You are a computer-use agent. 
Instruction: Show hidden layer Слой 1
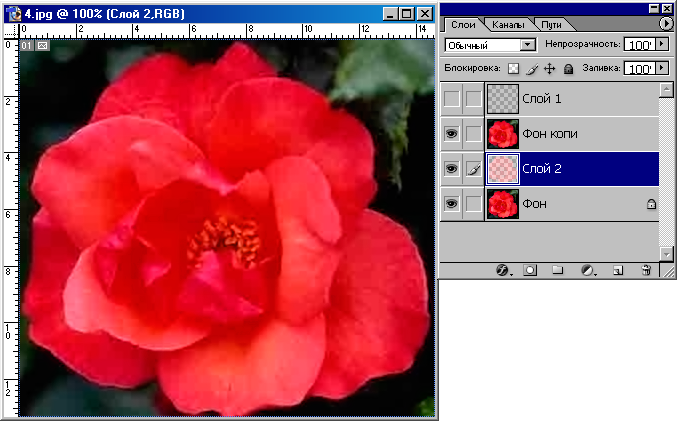point(452,99)
